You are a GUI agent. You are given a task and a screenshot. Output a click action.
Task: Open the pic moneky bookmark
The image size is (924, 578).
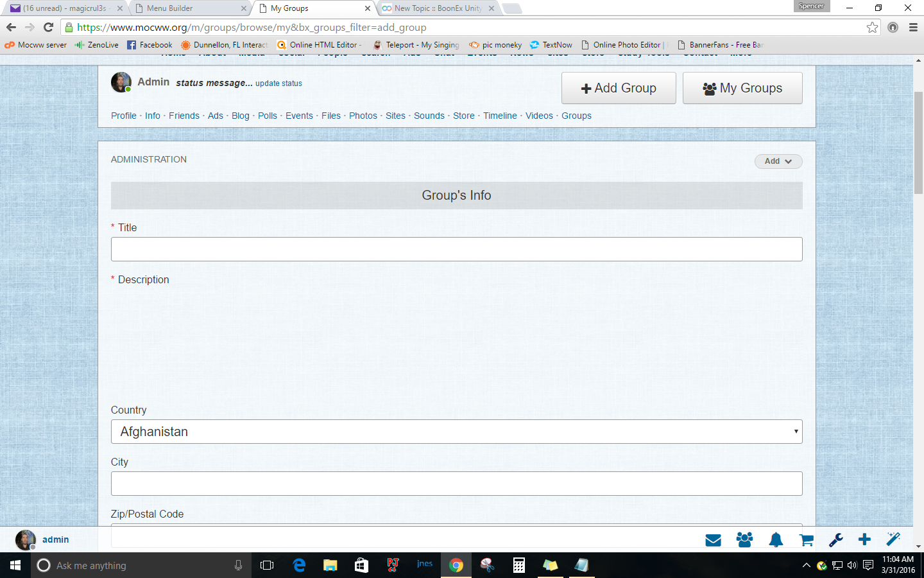[495, 45]
